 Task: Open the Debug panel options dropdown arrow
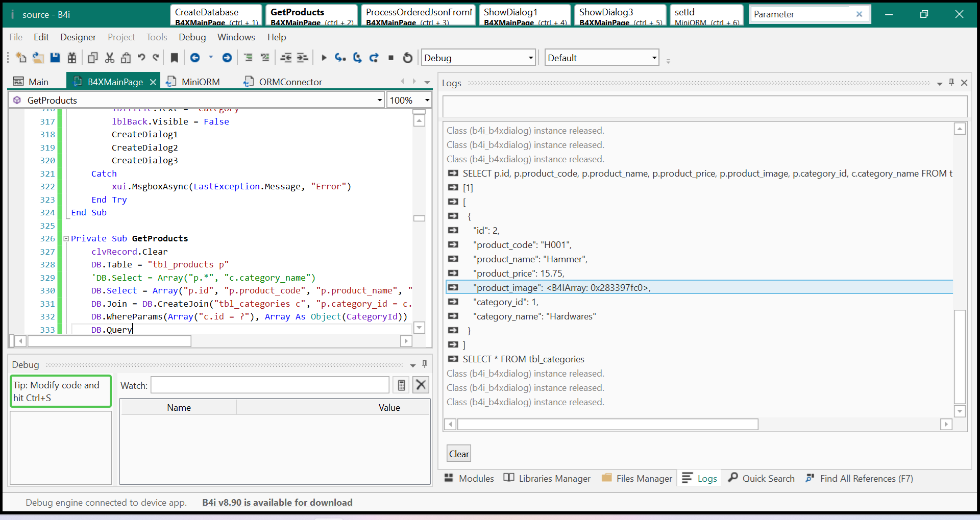(x=413, y=365)
